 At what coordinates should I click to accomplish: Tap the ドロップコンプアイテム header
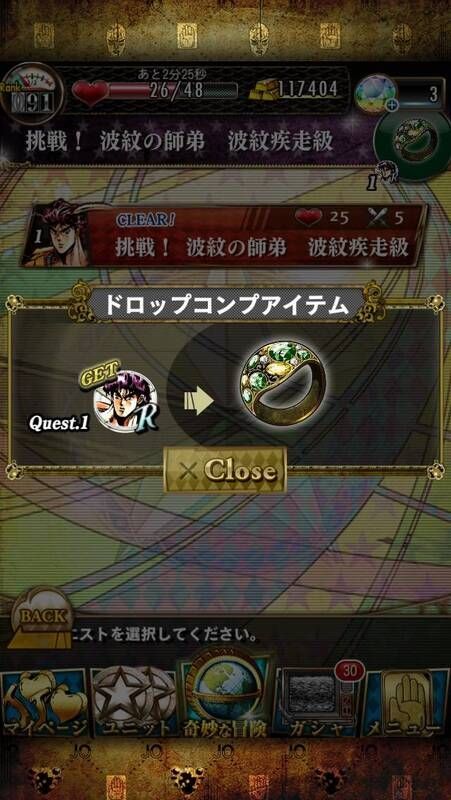227,306
